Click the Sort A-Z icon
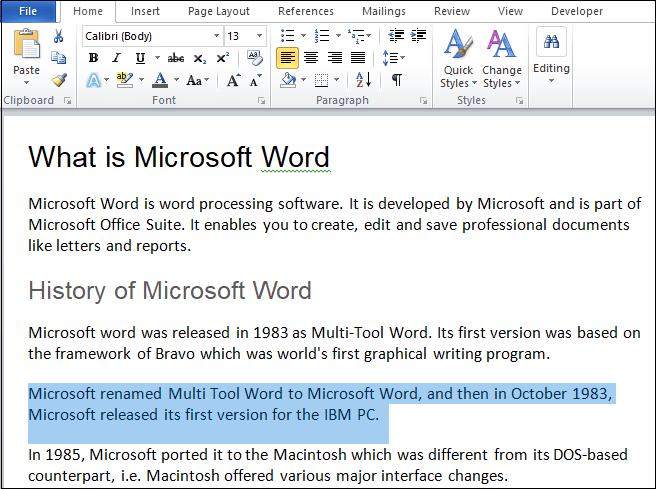656x489 pixels. pos(364,79)
